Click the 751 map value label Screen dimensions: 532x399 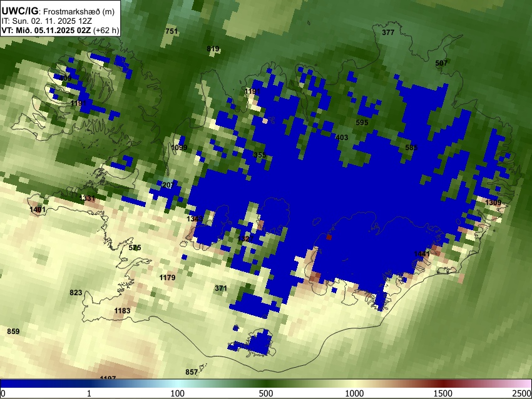(x=171, y=31)
